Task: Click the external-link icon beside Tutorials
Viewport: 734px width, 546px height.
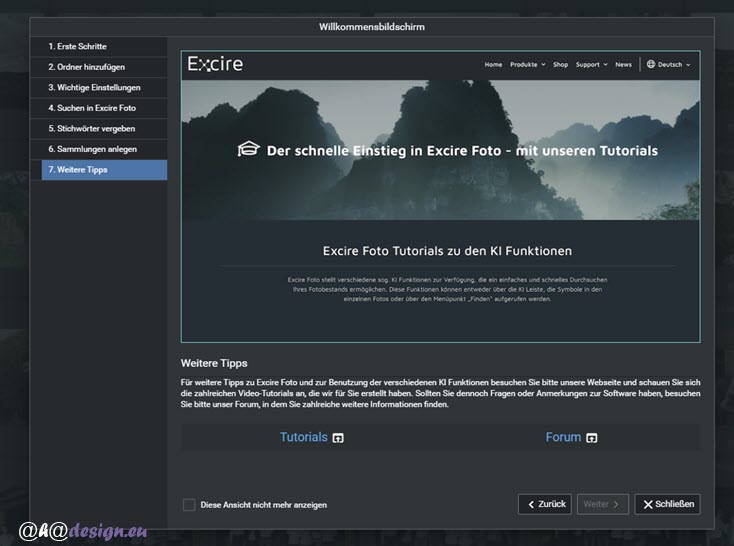Action: coord(338,438)
